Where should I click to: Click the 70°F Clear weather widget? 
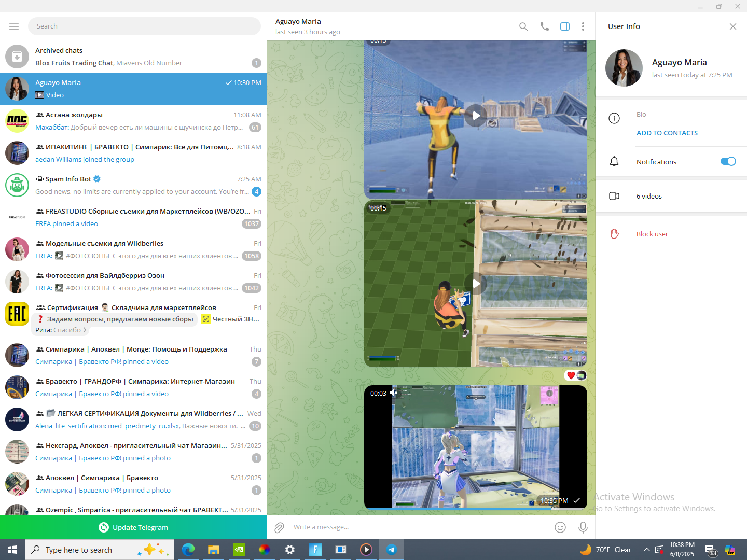tap(606, 550)
